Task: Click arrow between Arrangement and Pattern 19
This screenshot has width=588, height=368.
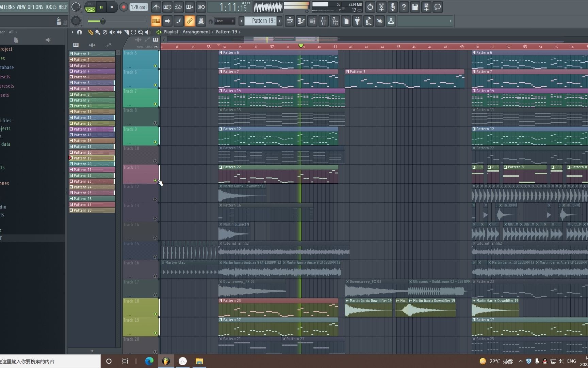Action: tap(213, 32)
